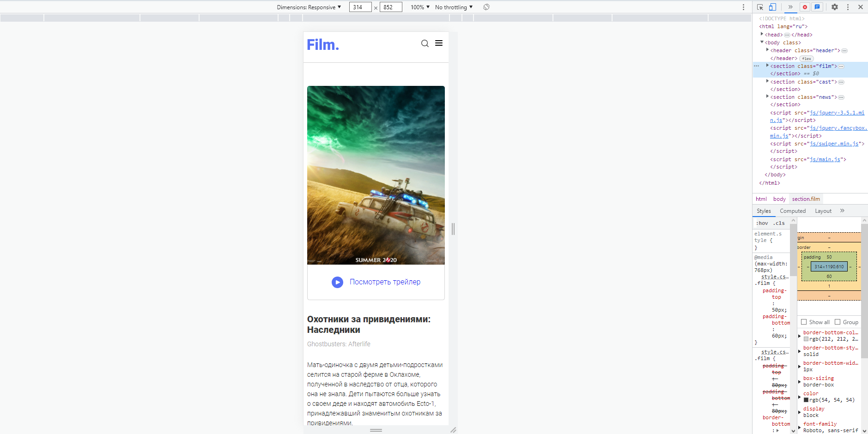
Task: Click the width input showing 314
Action: point(361,7)
